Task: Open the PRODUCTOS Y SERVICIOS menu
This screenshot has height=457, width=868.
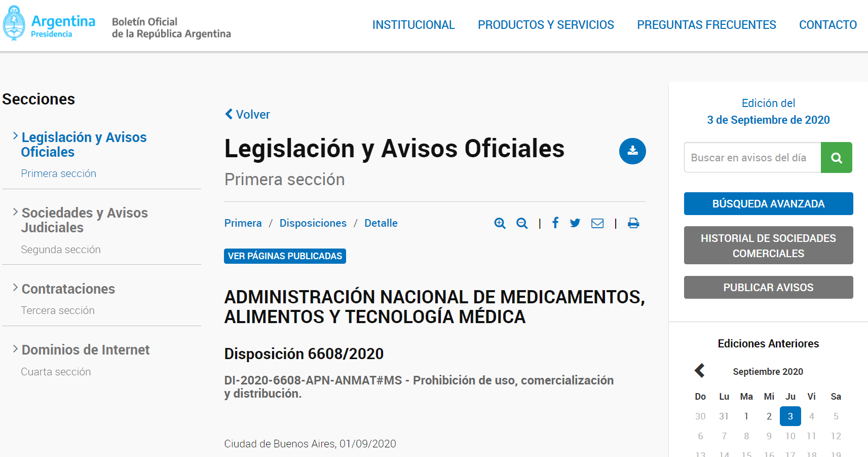Action: [546, 24]
